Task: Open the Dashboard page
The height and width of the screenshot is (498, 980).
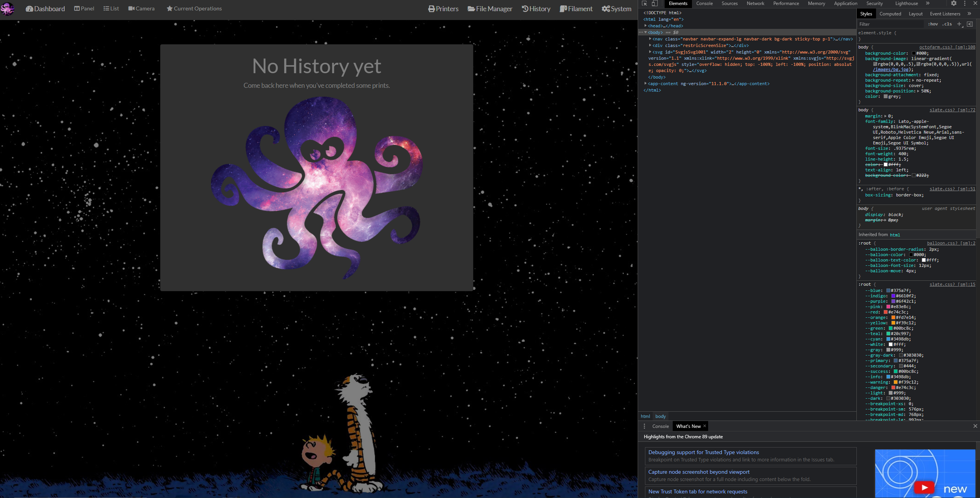Action: click(45, 8)
